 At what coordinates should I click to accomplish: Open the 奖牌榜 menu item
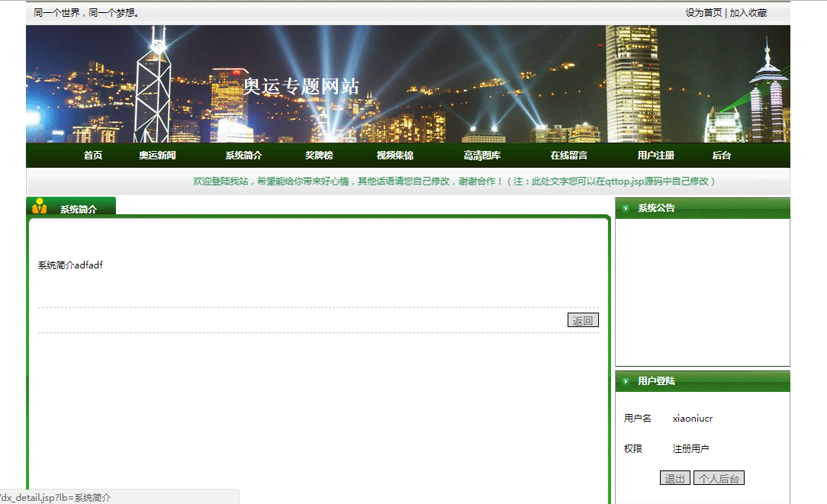tap(319, 156)
